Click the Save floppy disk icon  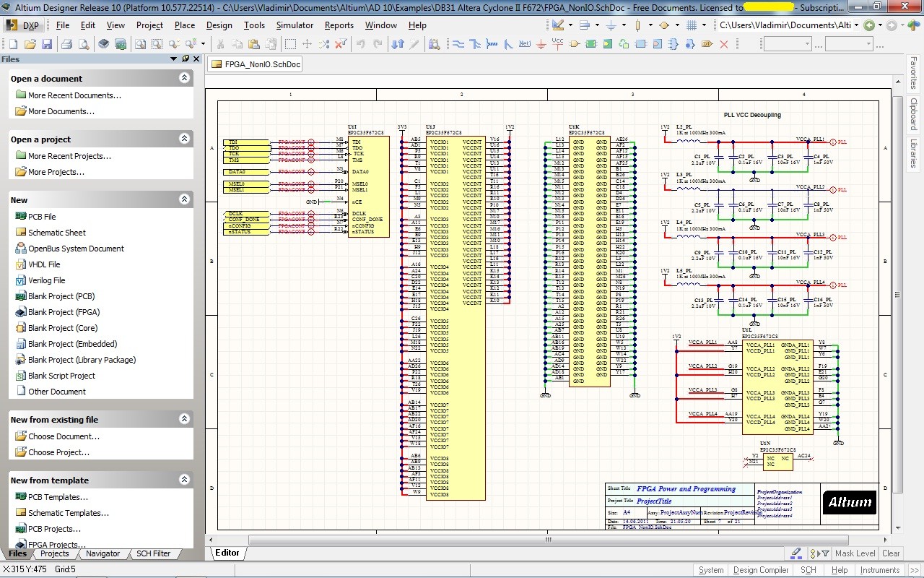pyautogui.click(x=47, y=44)
